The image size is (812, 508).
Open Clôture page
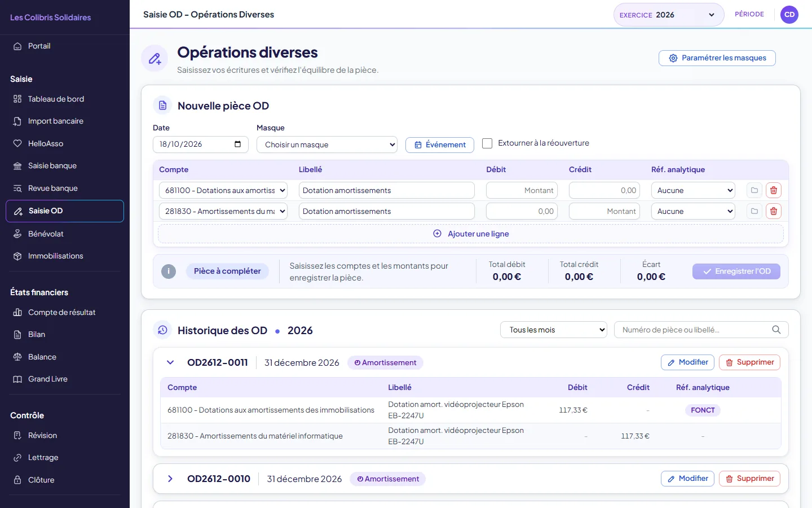tap(65, 480)
